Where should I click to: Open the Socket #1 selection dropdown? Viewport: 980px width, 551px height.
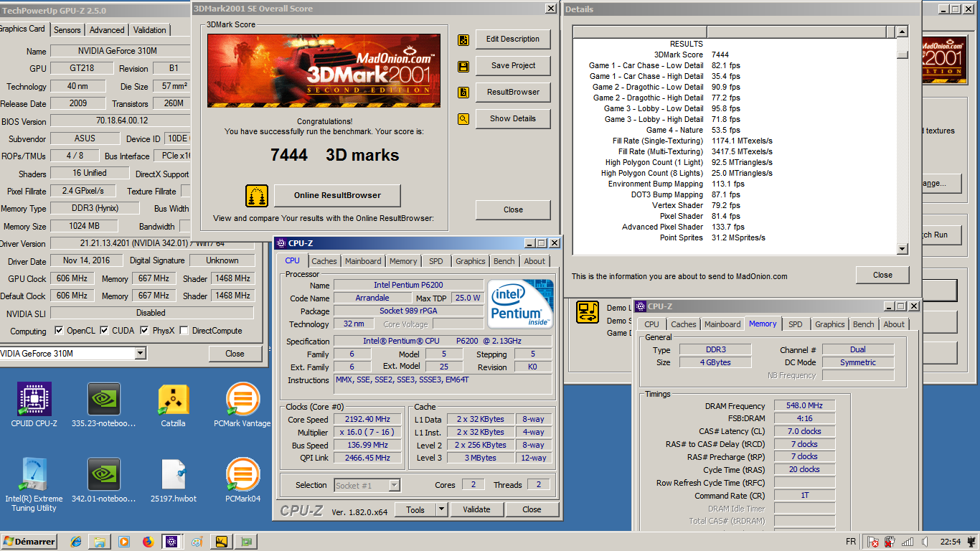394,486
